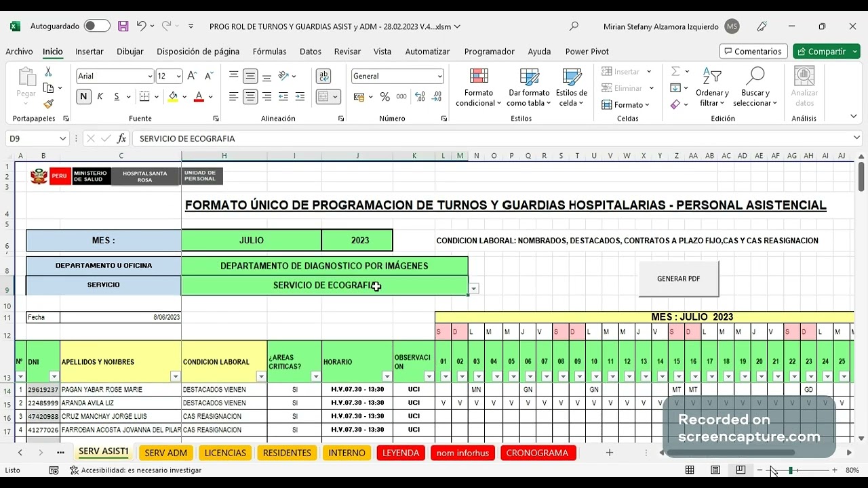Click the Undo arrow icon
This screenshot has width=868, height=488.
pos(141,26)
